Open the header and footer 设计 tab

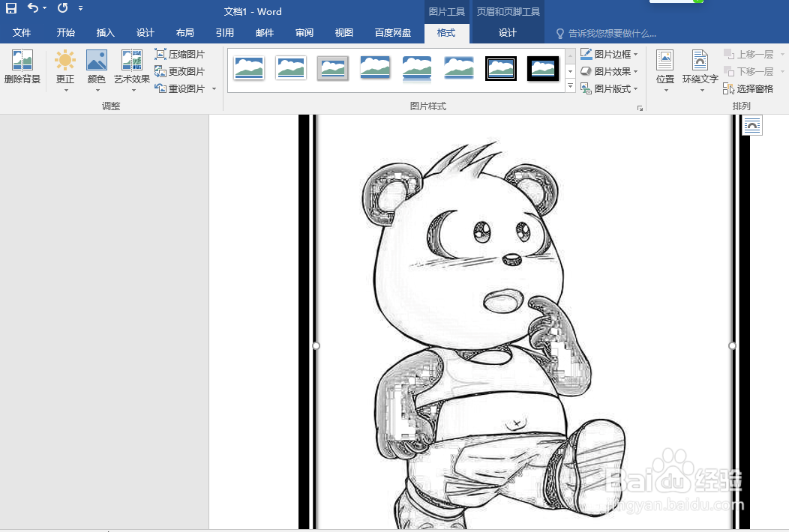[507, 33]
